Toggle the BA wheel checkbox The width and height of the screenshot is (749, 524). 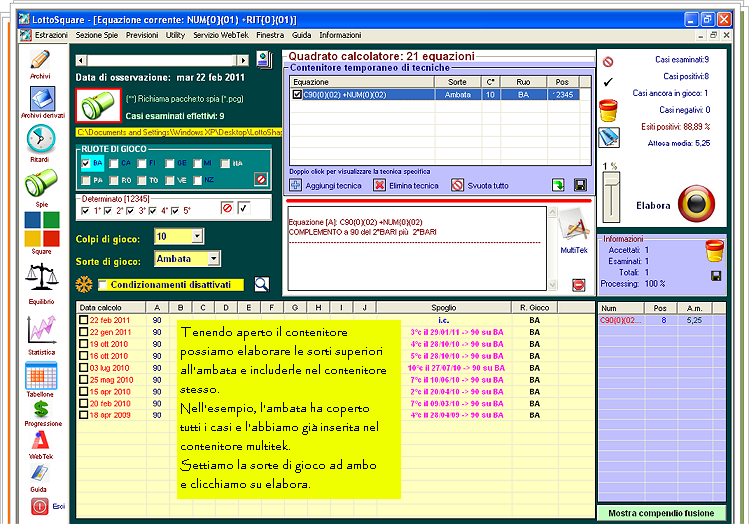86,163
